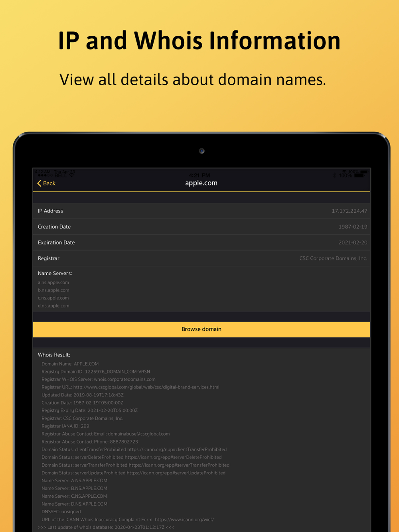Select IP value 17.172.224.47

pyautogui.click(x=350, y=211)
